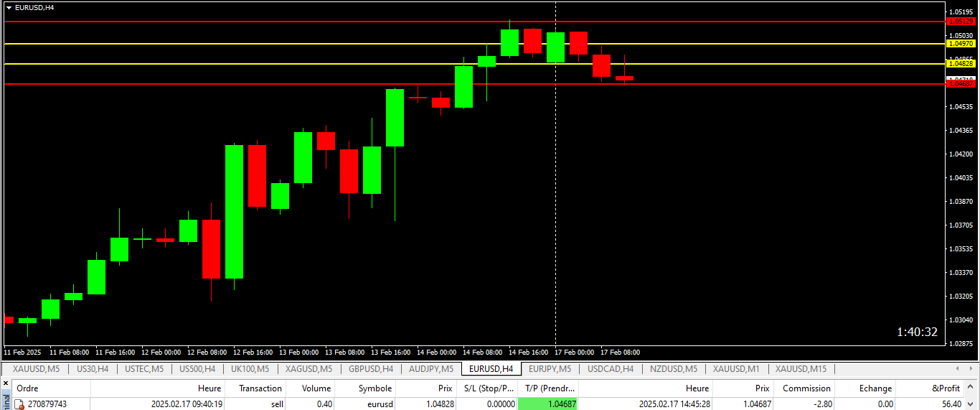
Task: Select the NZDUSD,M5 chart tab
Action: point(674,369)
